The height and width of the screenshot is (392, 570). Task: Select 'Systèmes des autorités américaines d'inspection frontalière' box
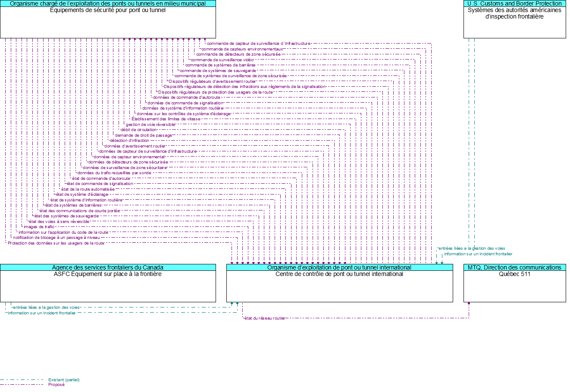514,22
